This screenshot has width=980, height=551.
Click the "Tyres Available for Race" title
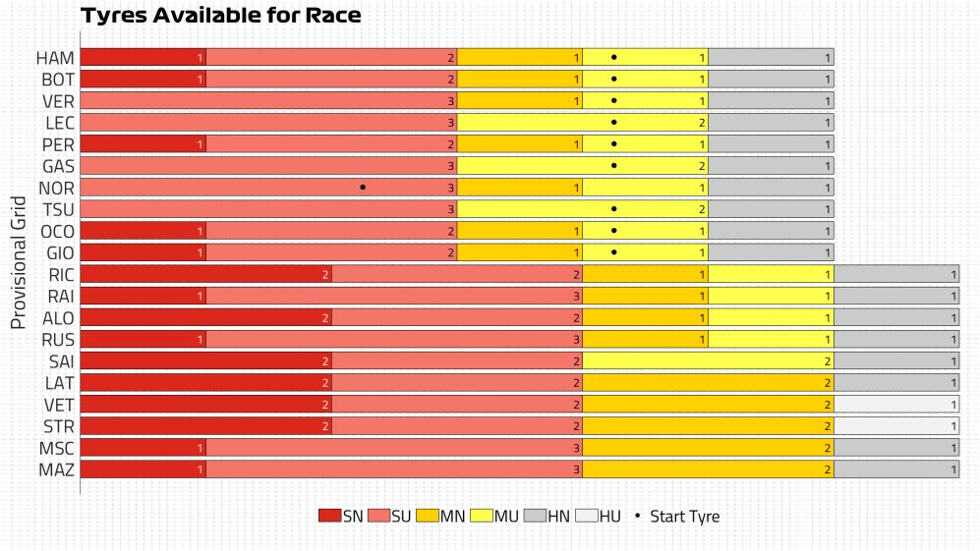click(220, 16)
